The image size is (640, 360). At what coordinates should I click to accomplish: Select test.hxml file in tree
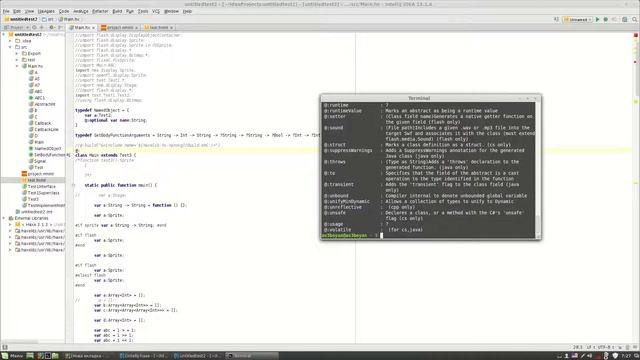pyautogui.click(x=34, y=180)
